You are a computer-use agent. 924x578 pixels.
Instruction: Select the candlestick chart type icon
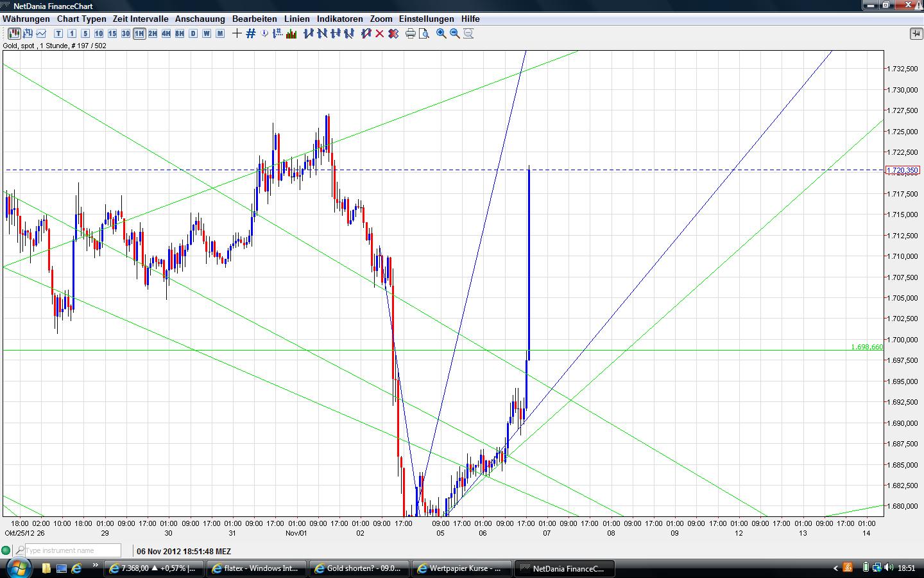coord(13,33)
